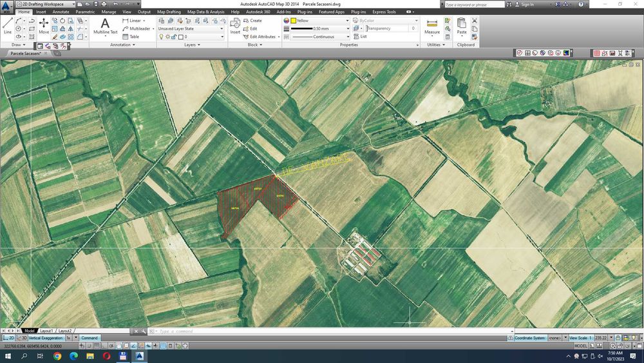Click the List properties button

tap(360, 37)
